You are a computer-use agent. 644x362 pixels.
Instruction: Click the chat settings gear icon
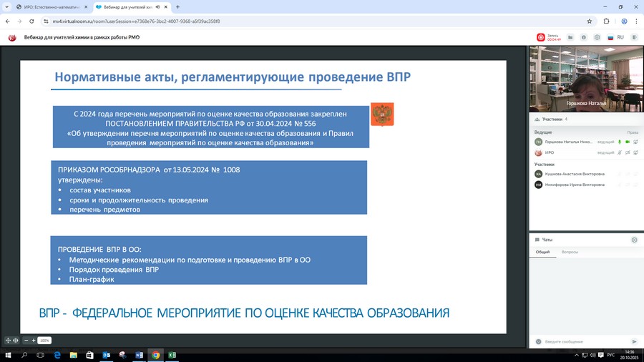click(634, 240)
